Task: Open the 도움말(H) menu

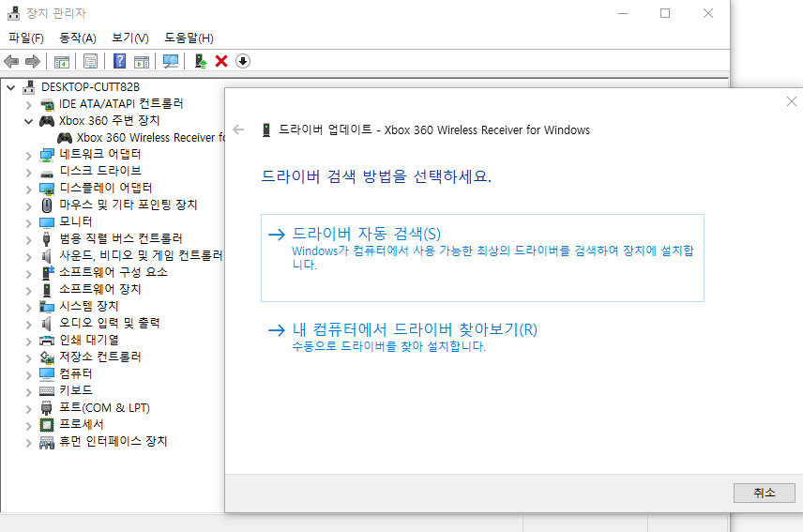Action: (189, 38)
